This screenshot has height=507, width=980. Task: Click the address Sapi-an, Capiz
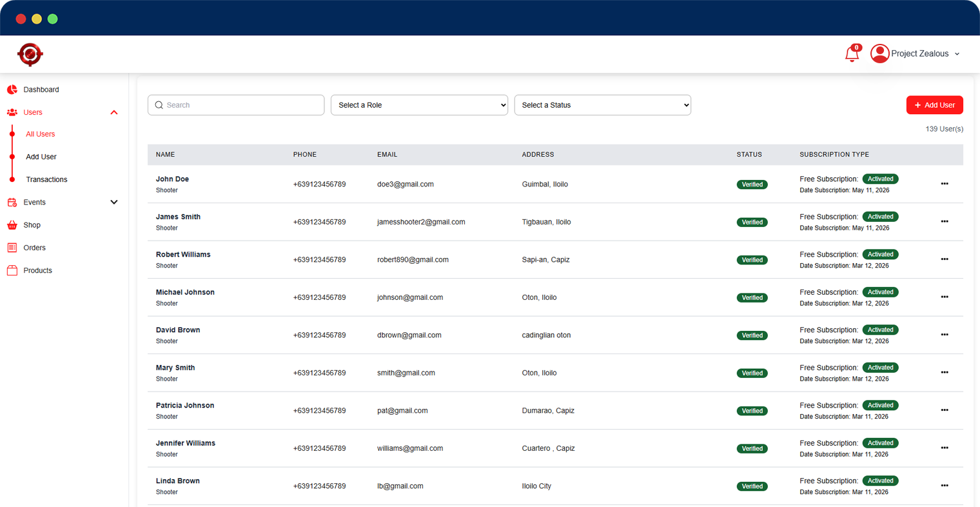545,260
